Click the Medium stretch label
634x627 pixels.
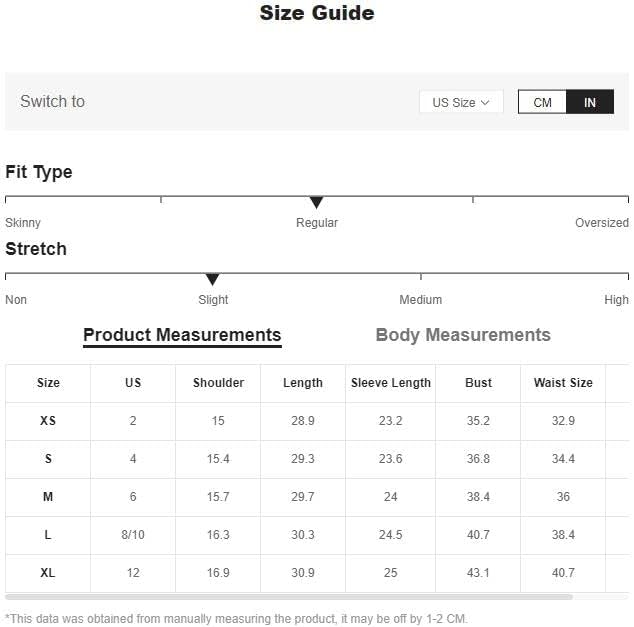tap(421, 300)
